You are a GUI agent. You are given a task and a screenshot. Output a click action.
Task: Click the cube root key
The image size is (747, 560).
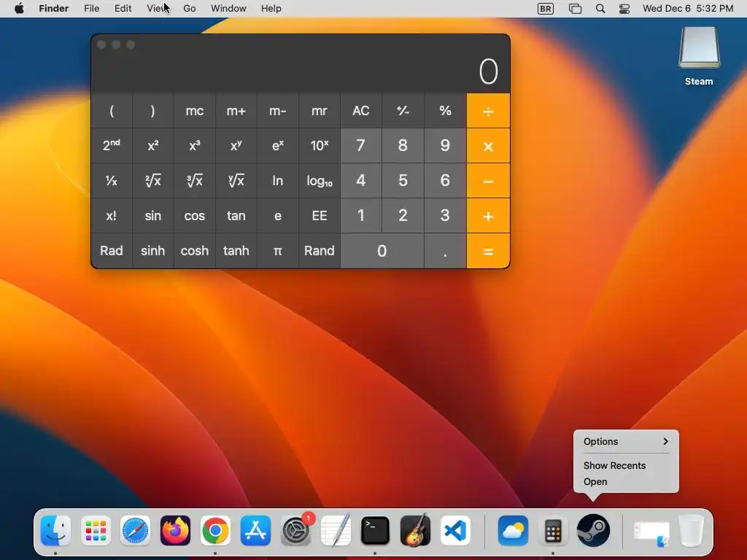pyautogui.click(x=194, y=181)
